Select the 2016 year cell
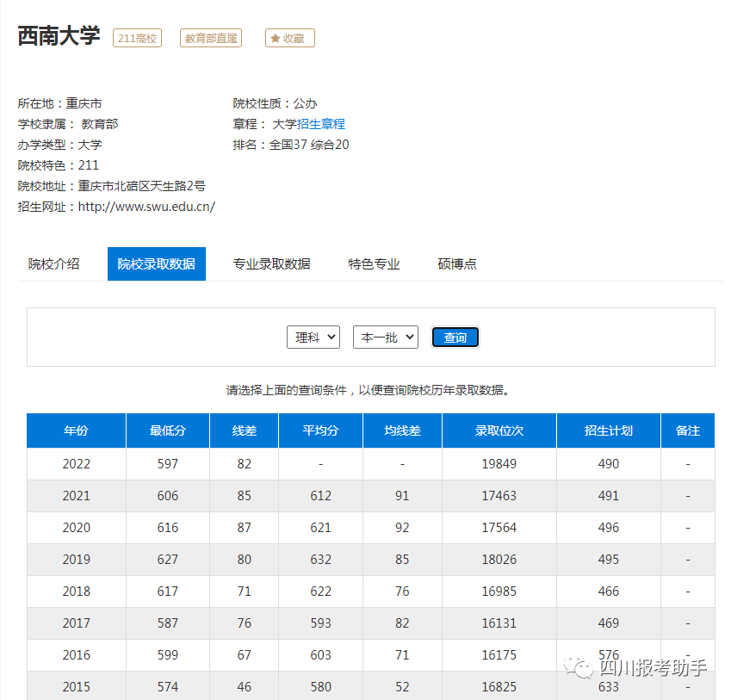Viewport: 731px width, 700px height. coord(76,654)
